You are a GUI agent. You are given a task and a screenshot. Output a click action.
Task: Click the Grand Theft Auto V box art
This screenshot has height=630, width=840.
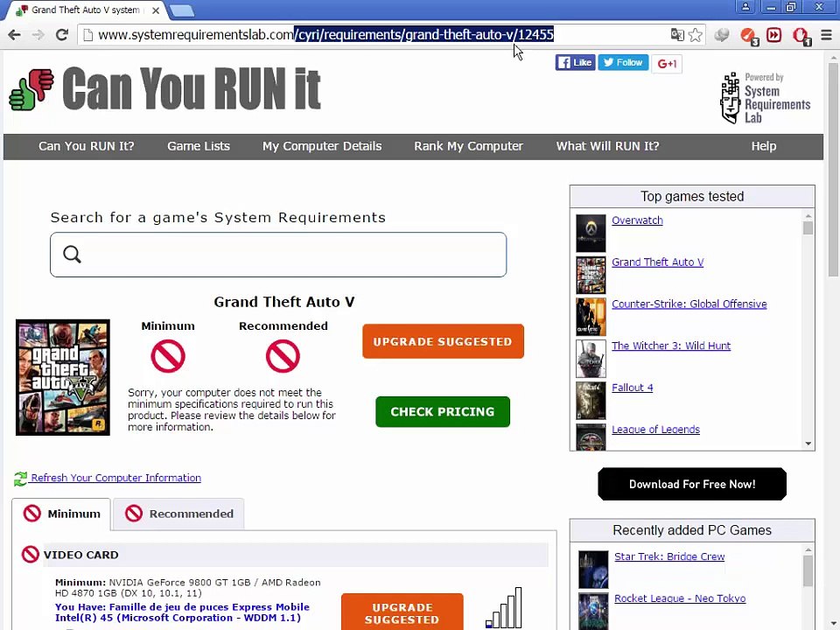click(63, 378)
